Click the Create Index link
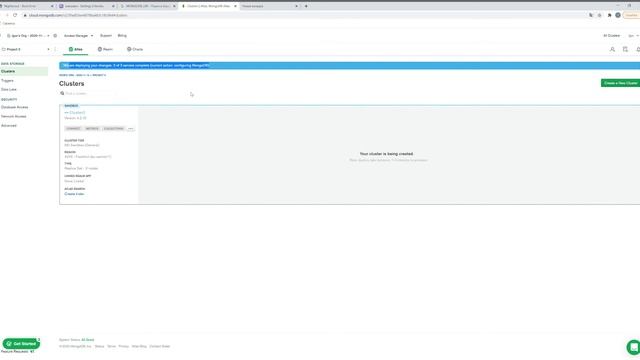The image size is (640, 360). (x=74, y=194)
